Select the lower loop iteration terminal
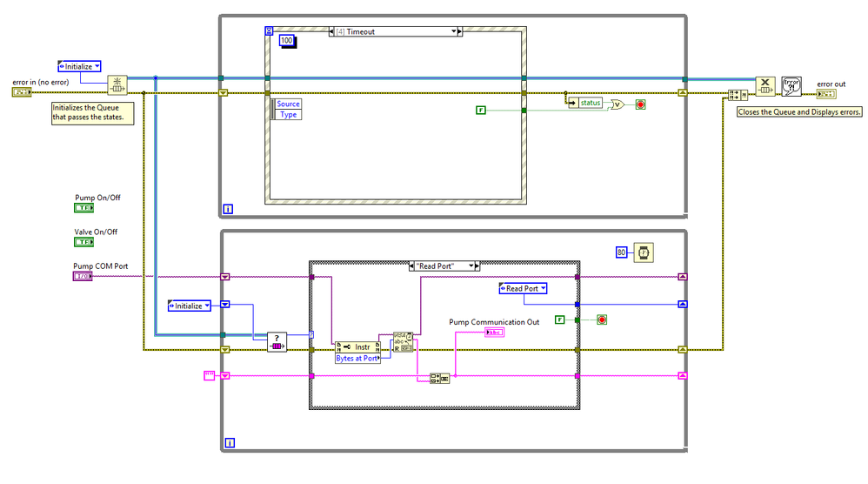Screen dimensions: 868x484 tap(230, 442)
